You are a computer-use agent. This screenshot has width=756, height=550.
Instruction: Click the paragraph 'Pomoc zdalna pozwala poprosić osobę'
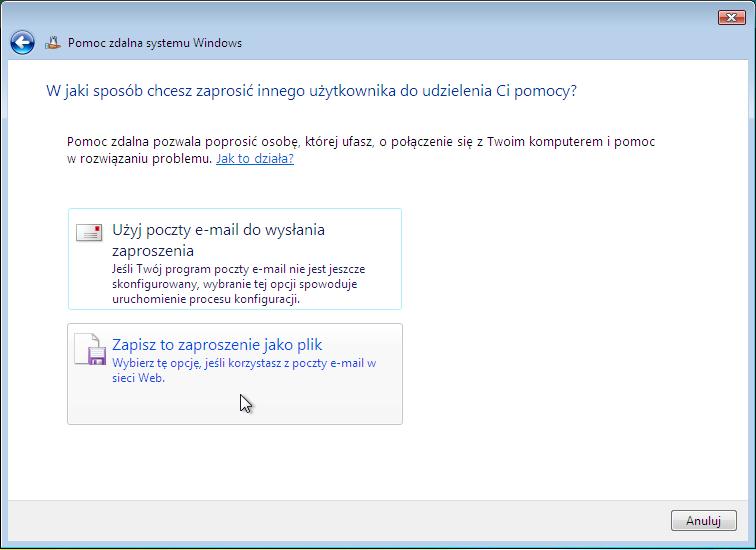(361, 150)
